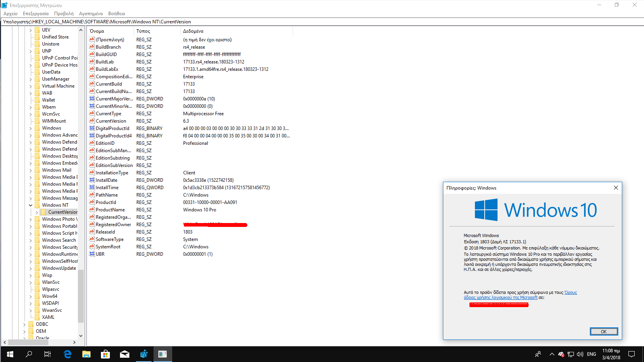Open the Mail app from the taskbar

click(124, 354)
